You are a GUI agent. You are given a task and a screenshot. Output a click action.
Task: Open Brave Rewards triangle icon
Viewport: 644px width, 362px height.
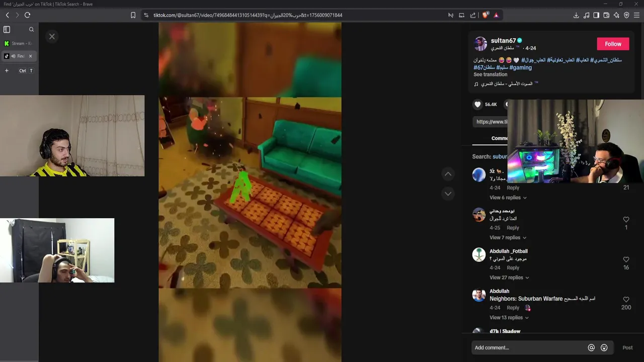click(x=496, y=15)
